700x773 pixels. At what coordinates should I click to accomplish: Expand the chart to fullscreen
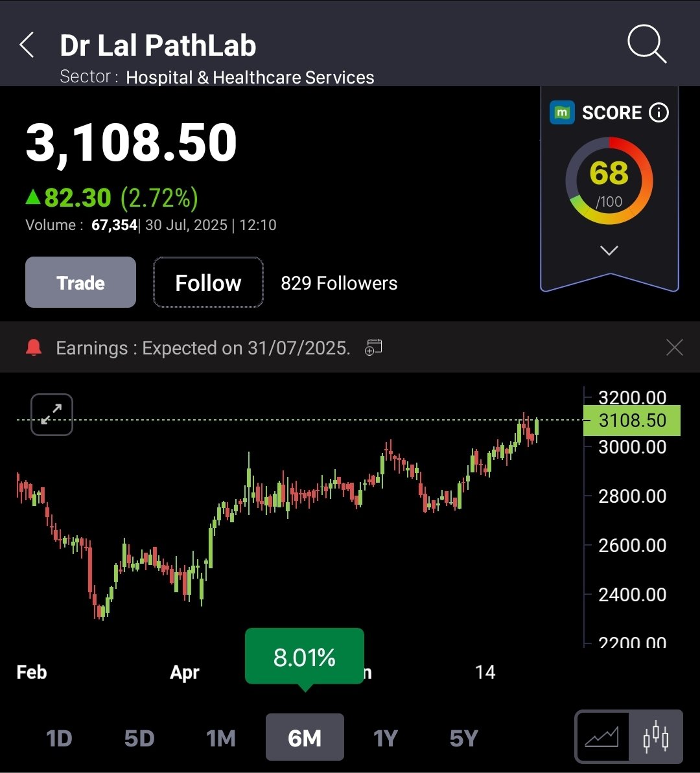coord(52,415)
